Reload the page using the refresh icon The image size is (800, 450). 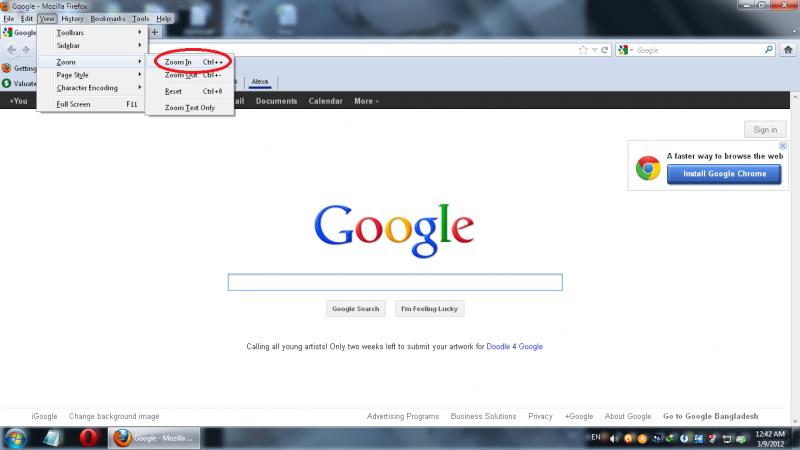click(x=605, y=49)
